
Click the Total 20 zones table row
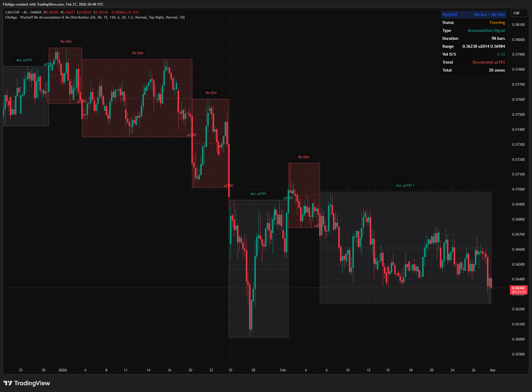point(497,70)
